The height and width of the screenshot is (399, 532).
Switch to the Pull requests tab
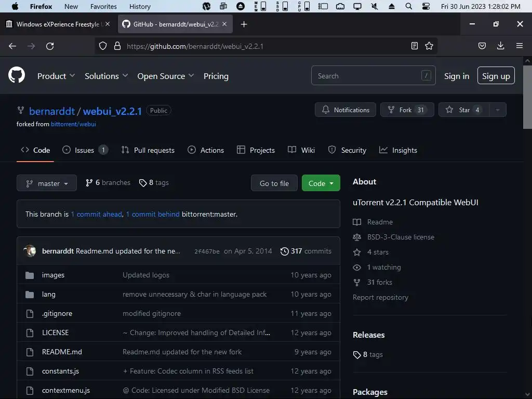pos(148,150)
